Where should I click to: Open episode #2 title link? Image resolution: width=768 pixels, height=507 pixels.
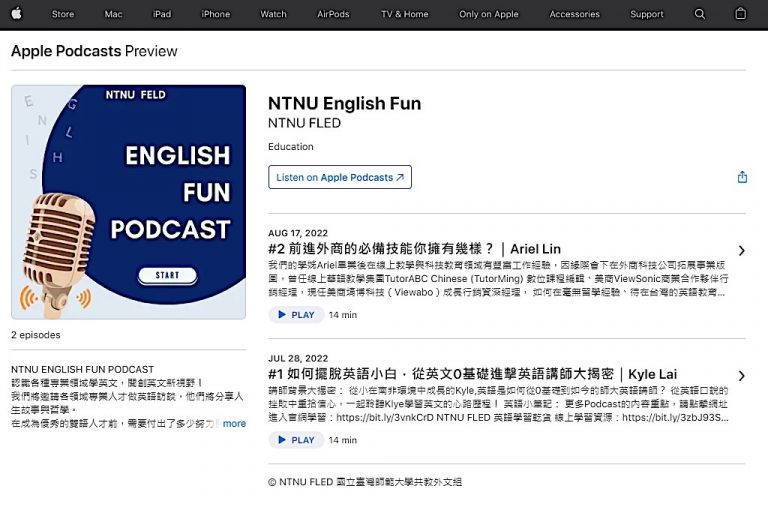(414, 249)
